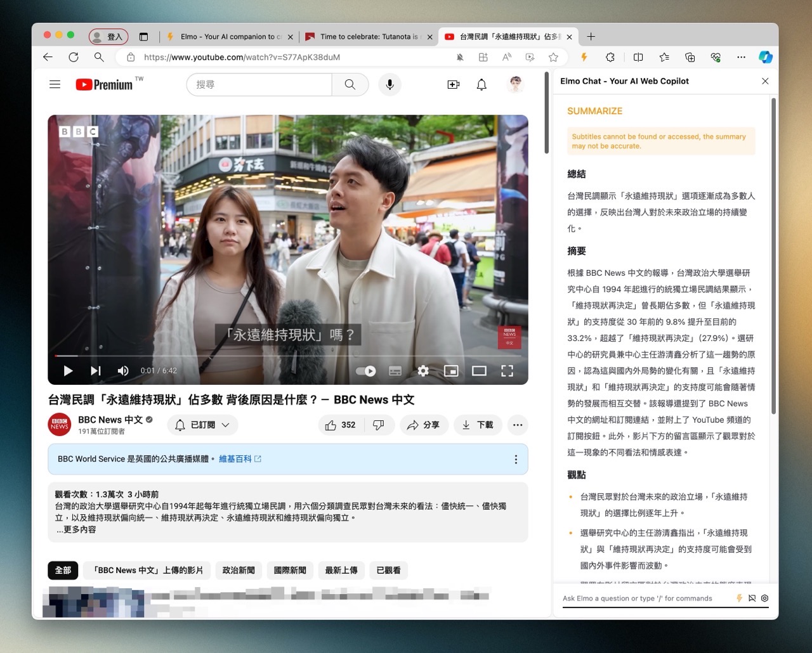Open YouTube notifications bell

tap(481, 84)
